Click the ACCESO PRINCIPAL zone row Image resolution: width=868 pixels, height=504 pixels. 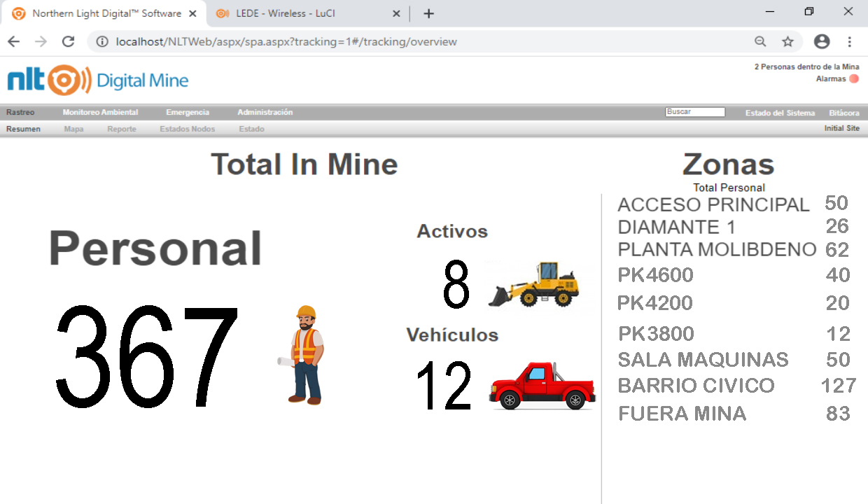click(733, 204)
